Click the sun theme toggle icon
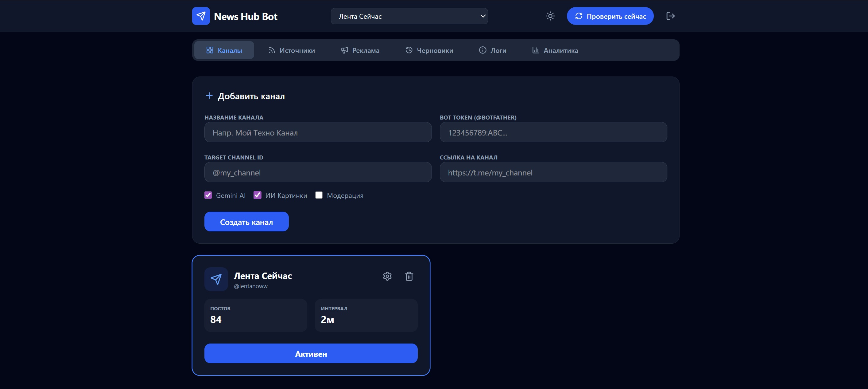The image size is (868, 389). [x=550, y=16]
